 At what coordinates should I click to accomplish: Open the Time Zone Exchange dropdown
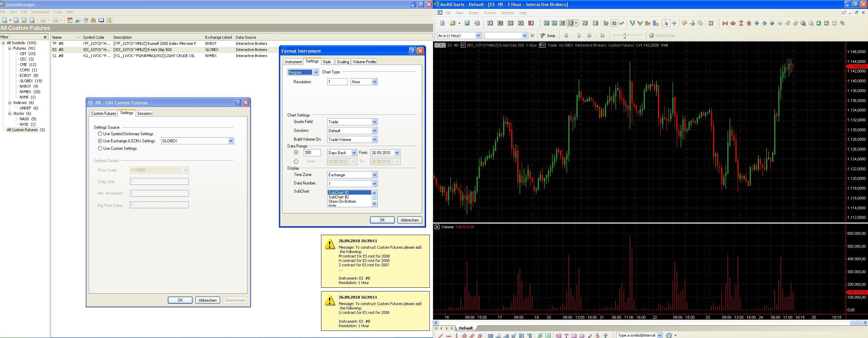click(374, 175)
